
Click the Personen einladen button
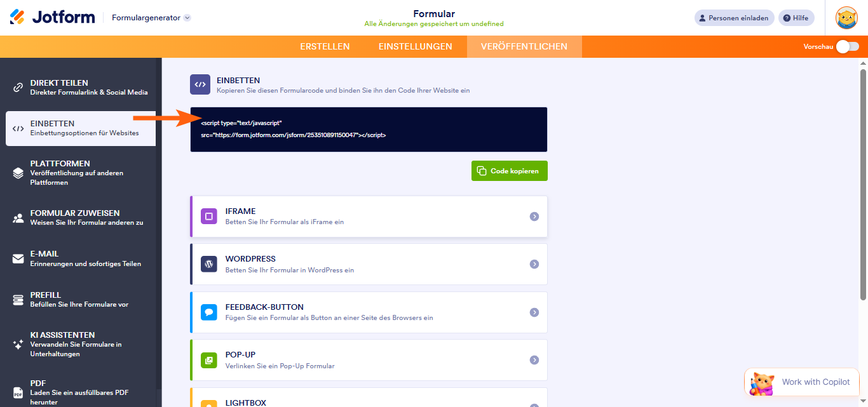pyautogui.click(x=733, y=17)
